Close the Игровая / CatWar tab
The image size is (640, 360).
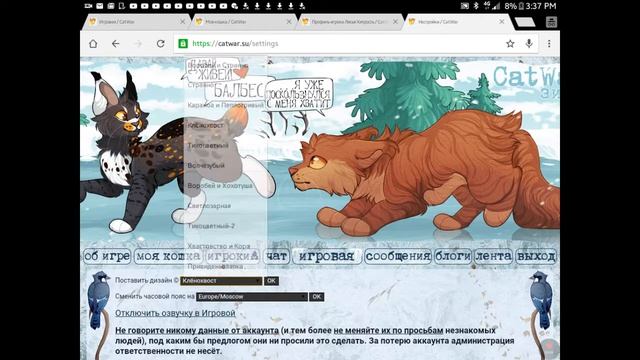(x=182, y=22)
